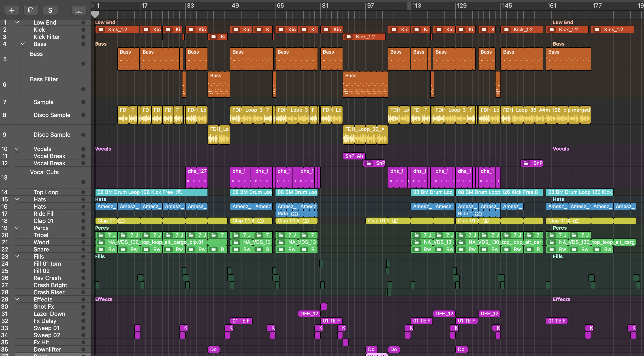This screenshot has height=356, width=644.
Task: Click bar 49 on the ruler
Action: [235, 6]
